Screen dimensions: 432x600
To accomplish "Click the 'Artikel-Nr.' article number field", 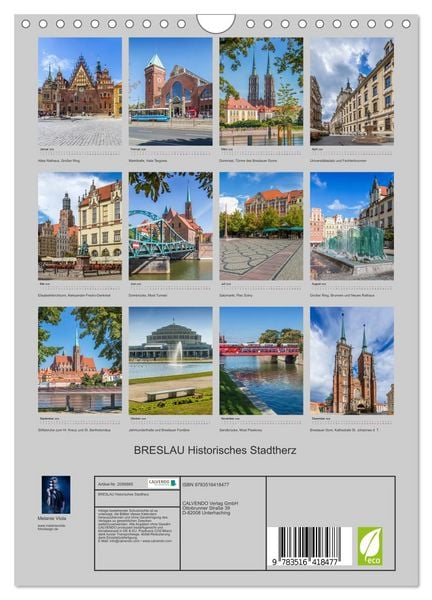I will [116, 484].
